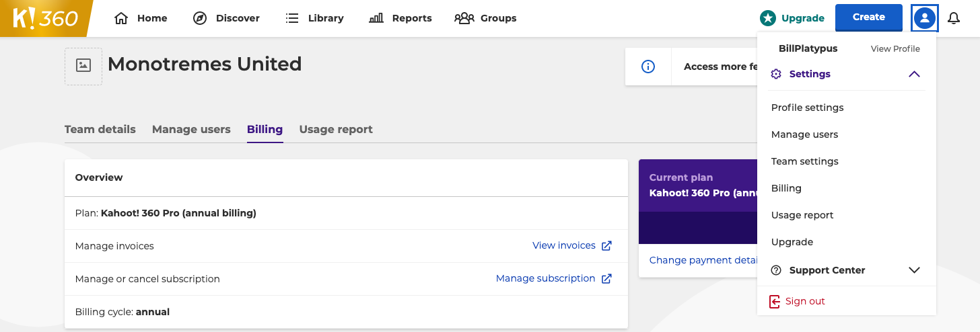980x332 pixels.
Task: Open the user profile avatar menu
Action: point(925,17)
